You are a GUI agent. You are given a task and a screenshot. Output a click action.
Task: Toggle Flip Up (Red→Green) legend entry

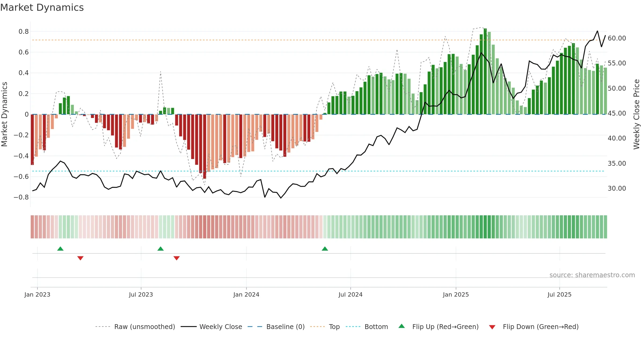(438, 327)
